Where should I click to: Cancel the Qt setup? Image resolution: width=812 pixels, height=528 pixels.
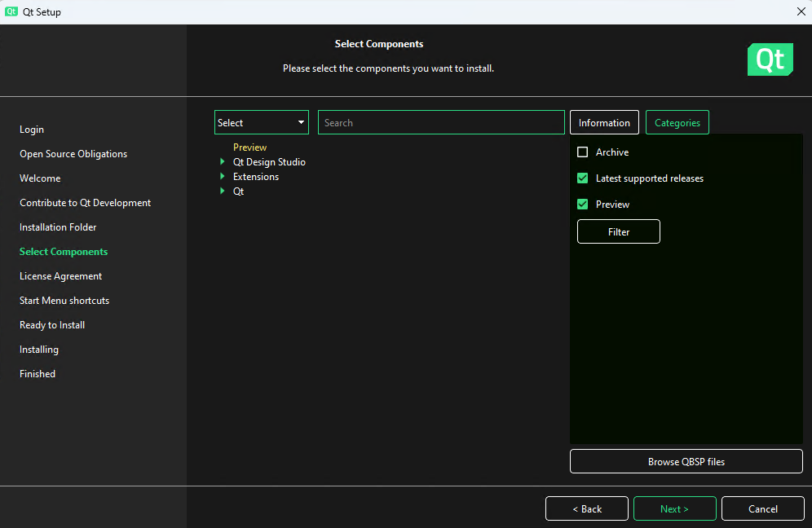click(763, 508)
